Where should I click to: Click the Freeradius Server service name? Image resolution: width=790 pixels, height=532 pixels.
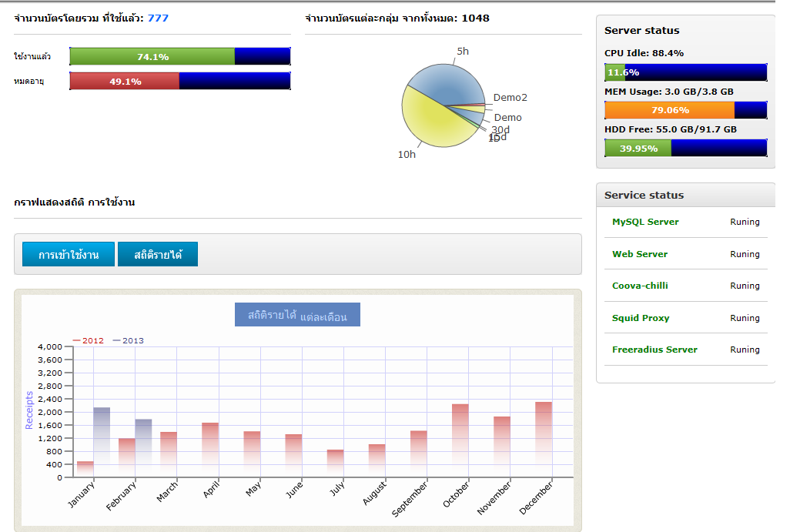tap(654, 350)
